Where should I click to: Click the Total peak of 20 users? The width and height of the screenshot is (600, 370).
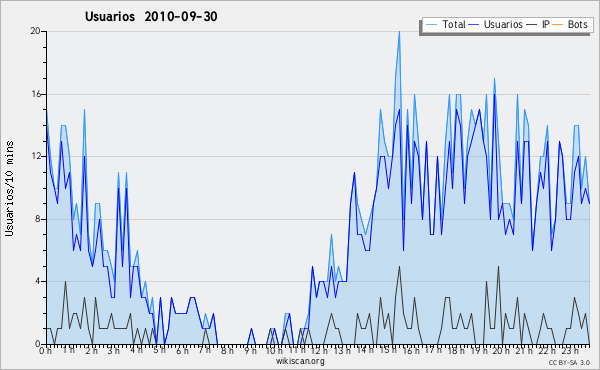click(x=399, y=32)
